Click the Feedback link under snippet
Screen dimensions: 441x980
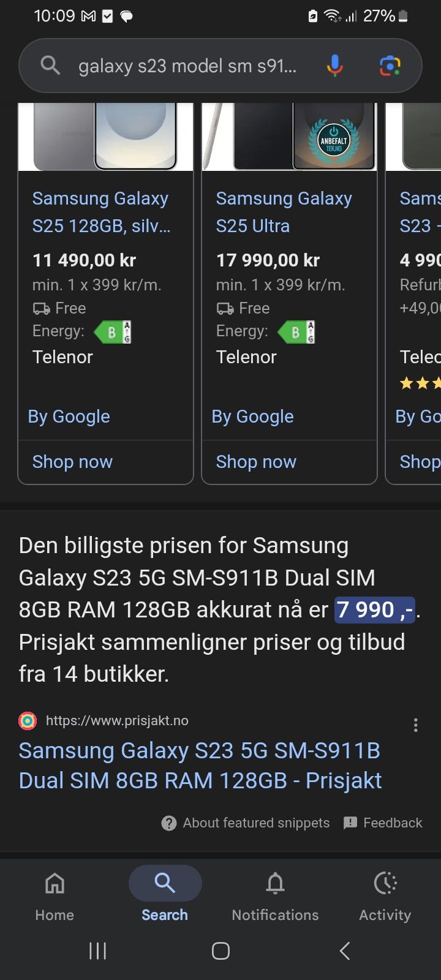point(383,823)
